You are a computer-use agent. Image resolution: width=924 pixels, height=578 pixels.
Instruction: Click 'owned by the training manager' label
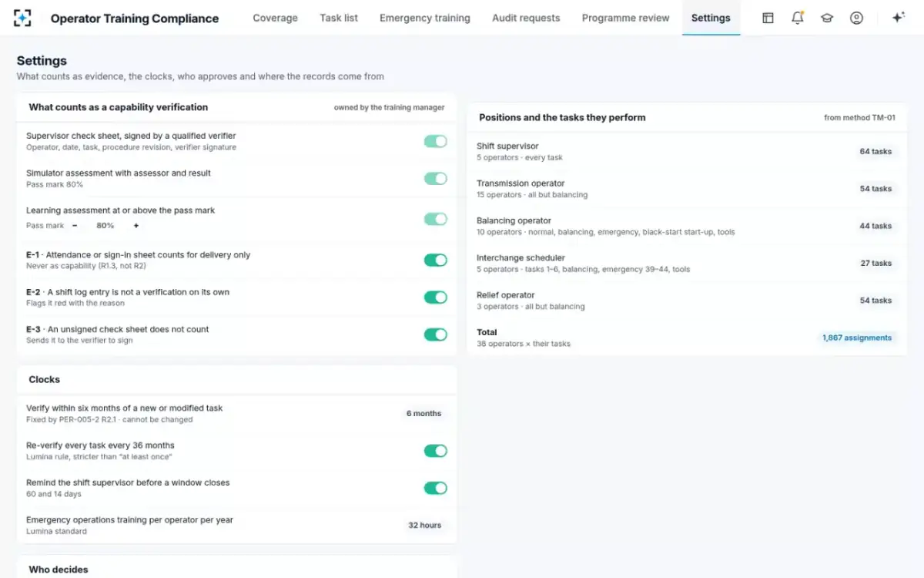389,108
